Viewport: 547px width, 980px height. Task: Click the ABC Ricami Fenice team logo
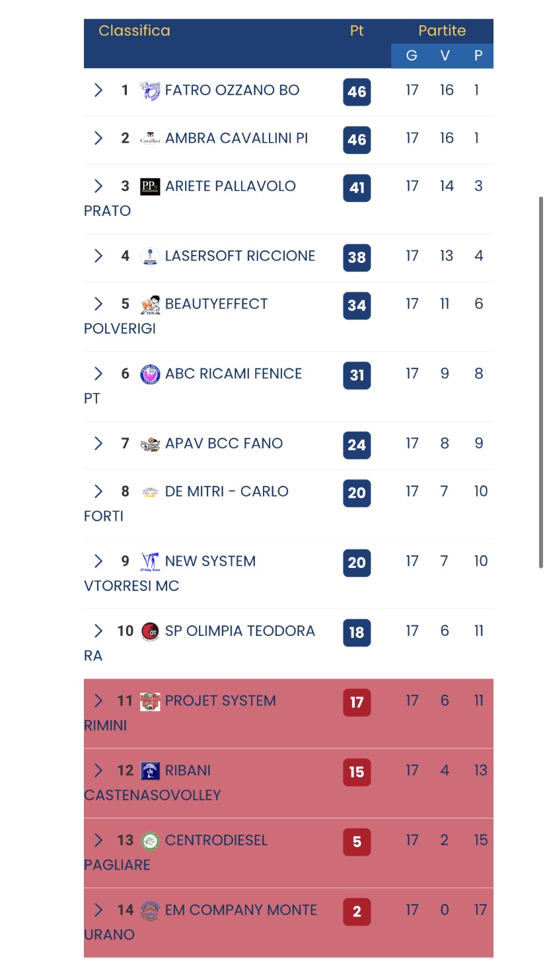point(150,374)
